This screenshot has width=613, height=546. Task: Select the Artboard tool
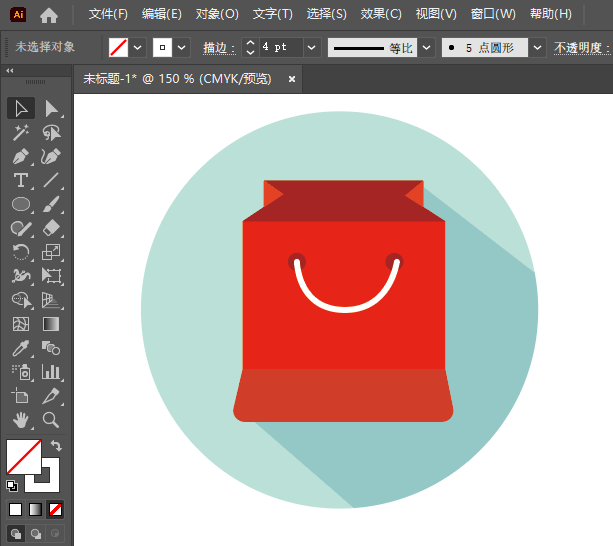(x=21, y=396)
